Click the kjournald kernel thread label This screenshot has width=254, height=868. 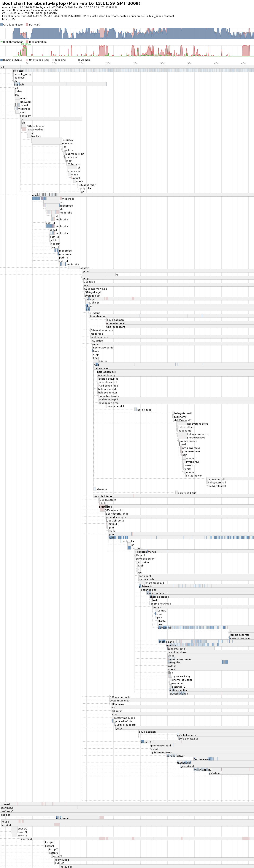pos(26,839)
